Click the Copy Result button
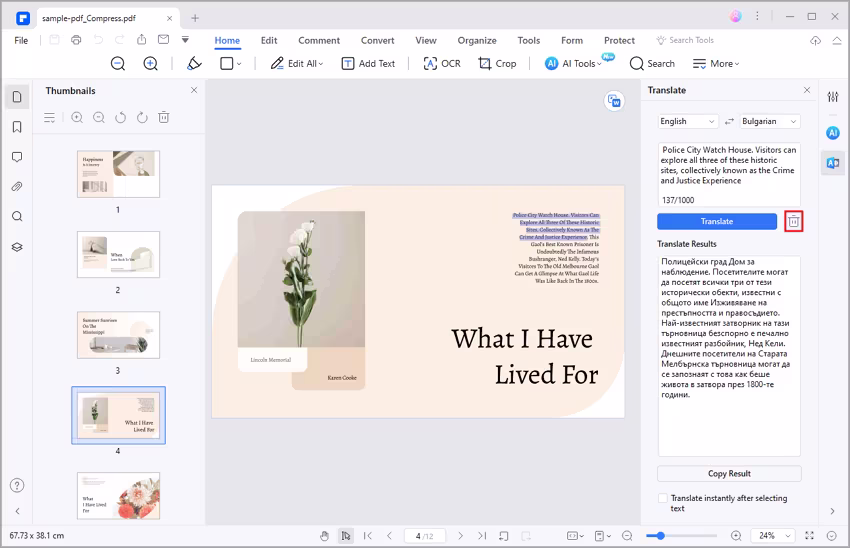 click(x=729, y=473)
